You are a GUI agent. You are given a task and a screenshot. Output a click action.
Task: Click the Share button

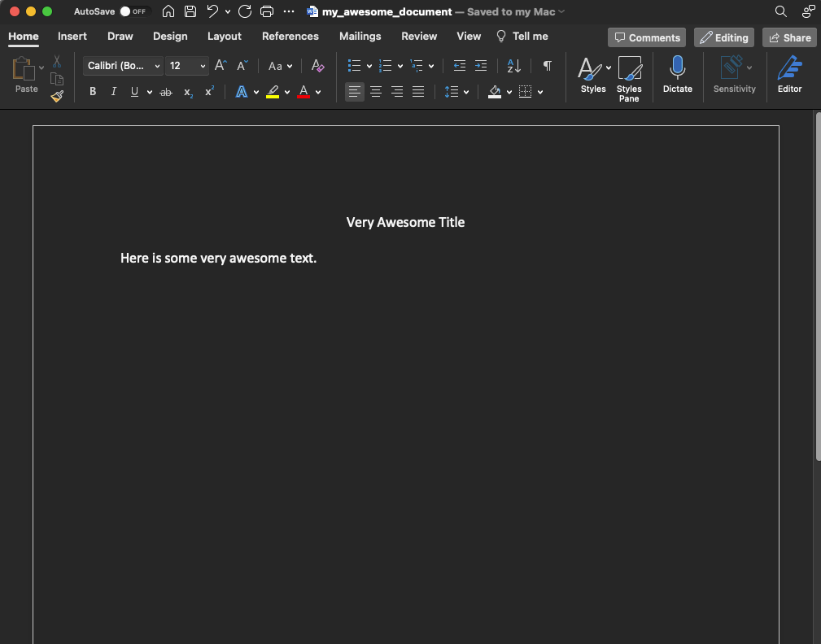(x=788, y=37)
